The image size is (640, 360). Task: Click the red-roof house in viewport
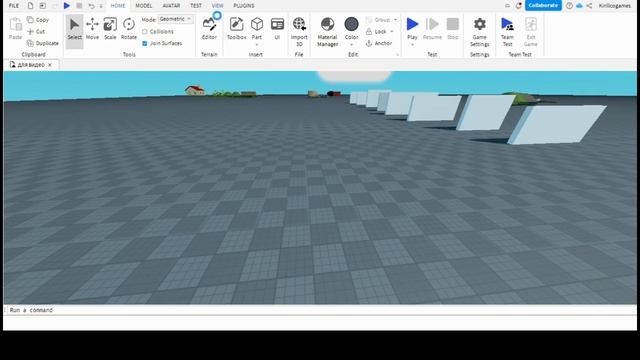tap(195, 90)
